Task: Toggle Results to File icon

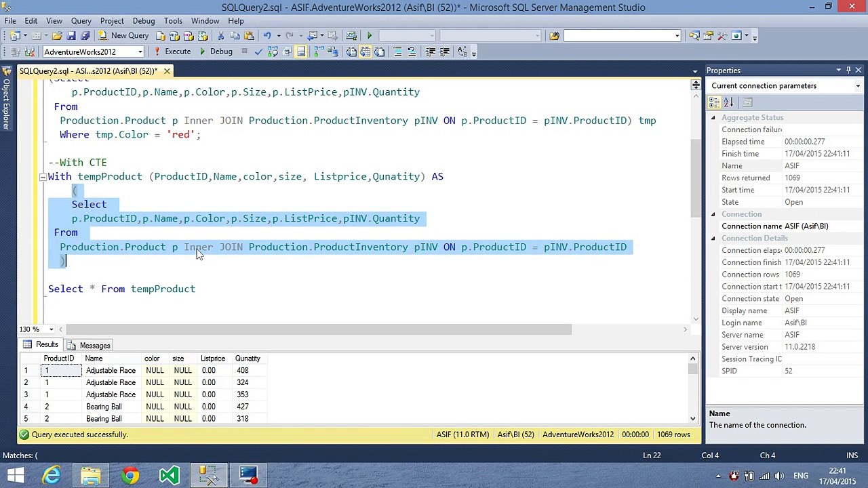Action: [x=379, y=52]
